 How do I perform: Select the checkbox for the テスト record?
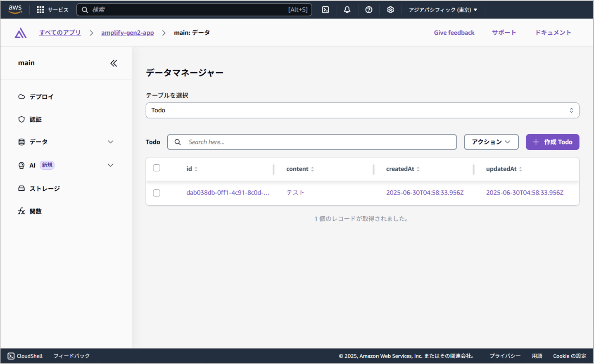point(157,193)
